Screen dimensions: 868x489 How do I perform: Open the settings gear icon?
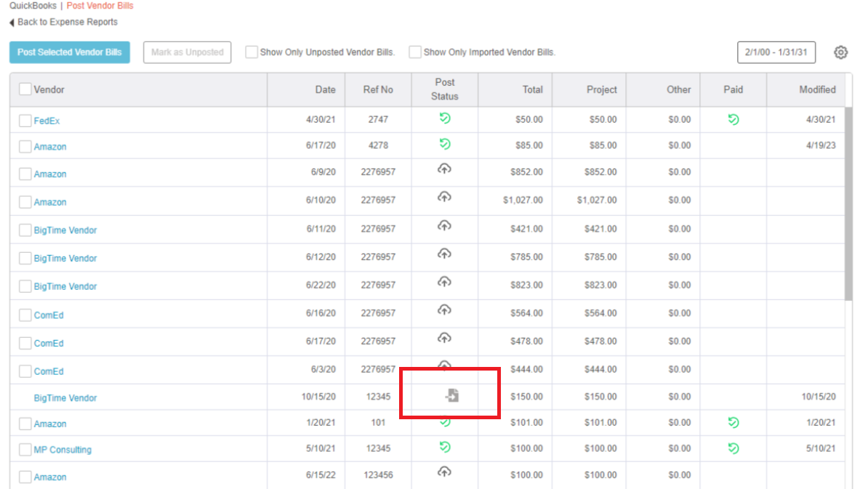pos(840,52)
